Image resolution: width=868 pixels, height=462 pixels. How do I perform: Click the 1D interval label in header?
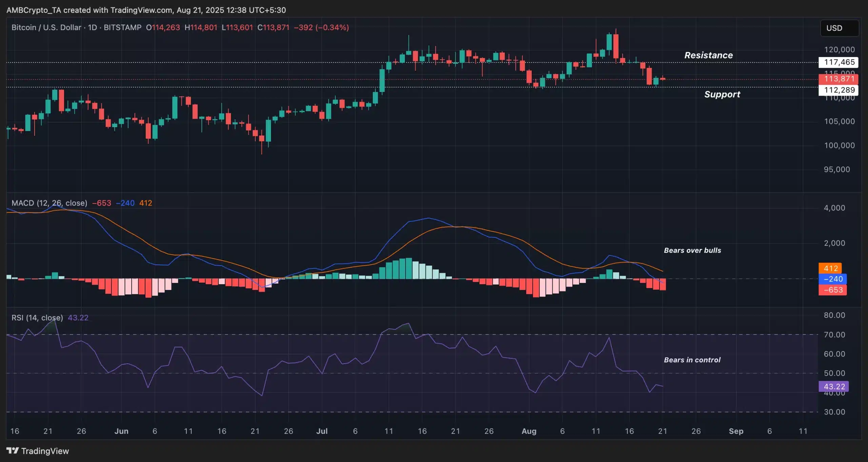(x=92, y=27)
